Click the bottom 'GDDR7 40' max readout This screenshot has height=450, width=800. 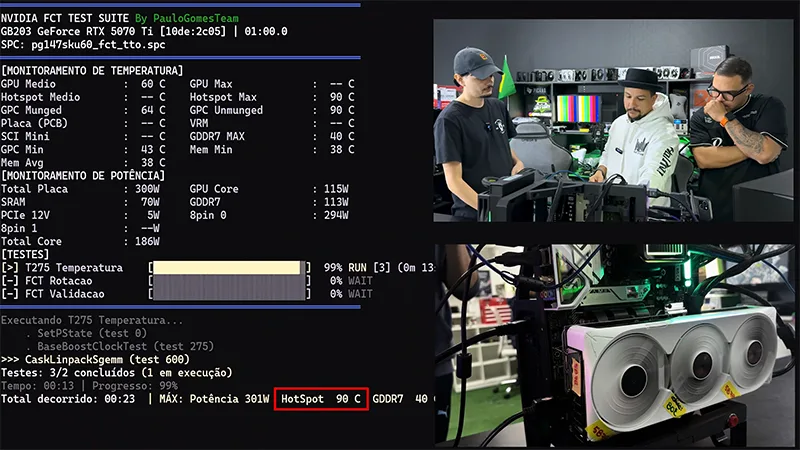pyautogui.click(x=400, y=399)
